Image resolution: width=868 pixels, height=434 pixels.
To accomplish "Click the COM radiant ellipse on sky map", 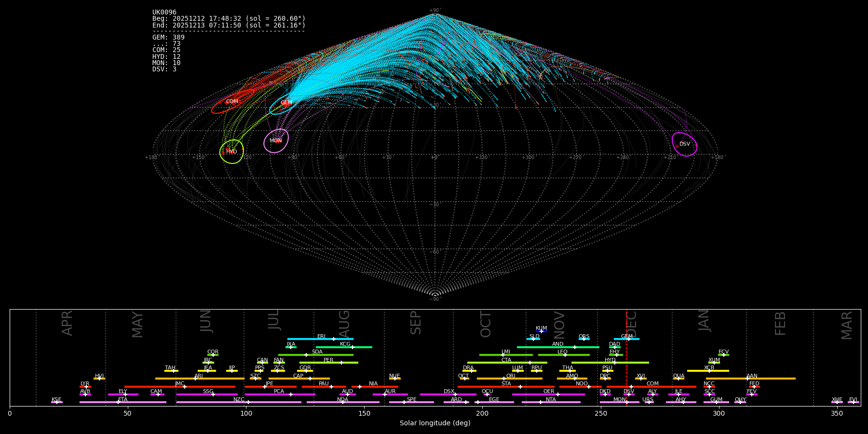I will click(233, 101).
